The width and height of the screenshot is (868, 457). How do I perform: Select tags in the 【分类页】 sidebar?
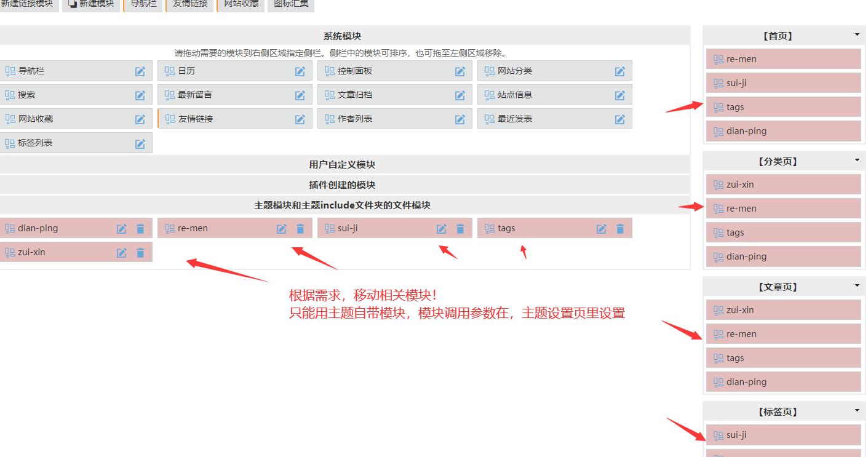784,232
